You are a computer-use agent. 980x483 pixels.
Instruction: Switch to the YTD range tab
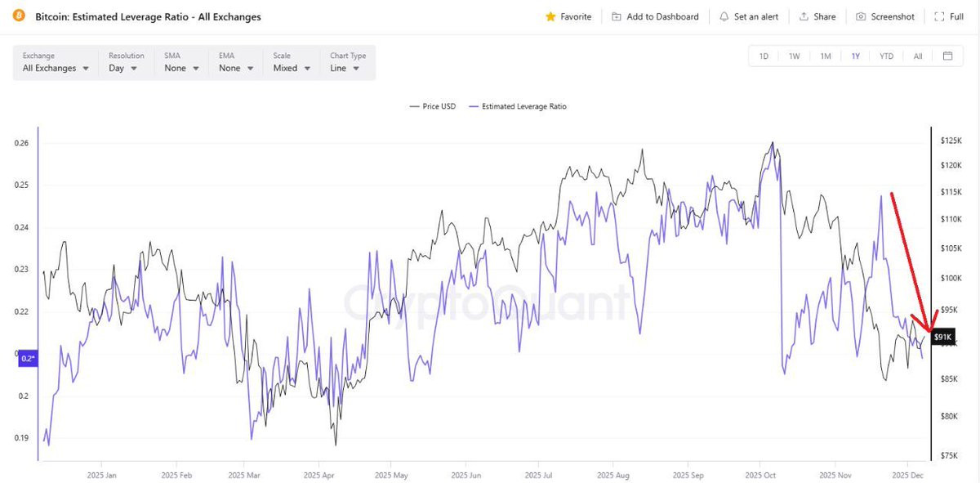tap(886, 56)
